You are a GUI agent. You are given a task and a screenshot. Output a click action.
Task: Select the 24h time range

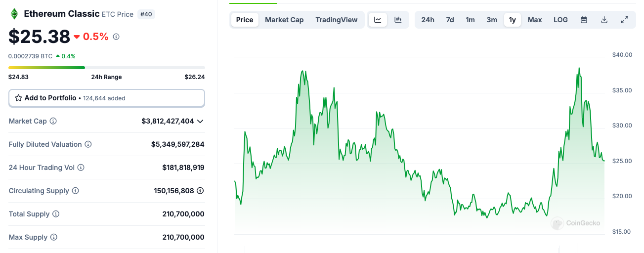tap(428, 20)
